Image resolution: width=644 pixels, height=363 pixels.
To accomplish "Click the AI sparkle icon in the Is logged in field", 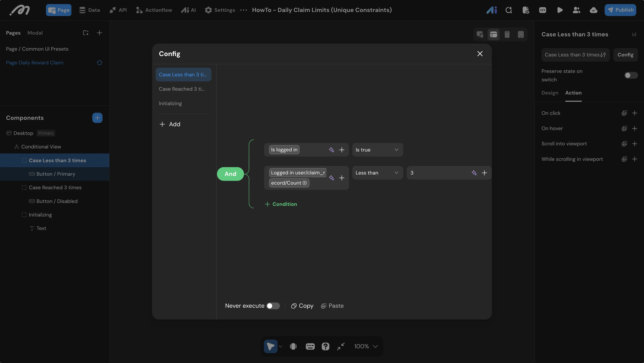I will 331,150.
